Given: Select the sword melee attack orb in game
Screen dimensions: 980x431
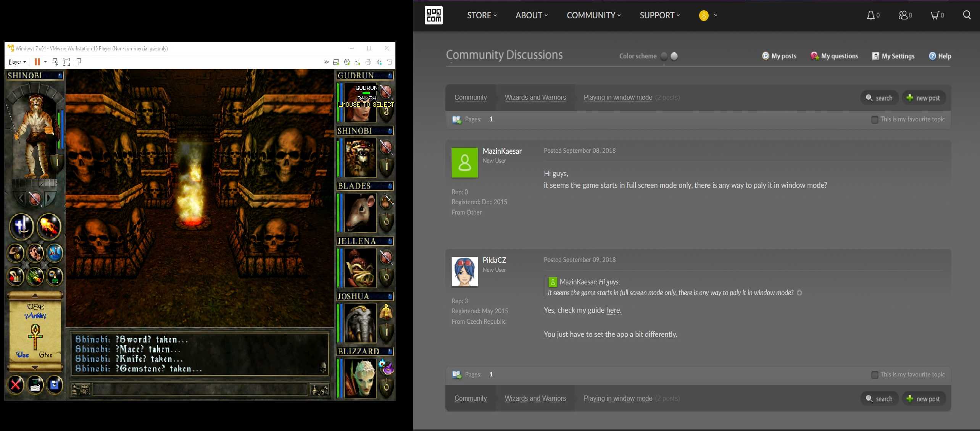Looking at the screenshot, I should 22,226.
